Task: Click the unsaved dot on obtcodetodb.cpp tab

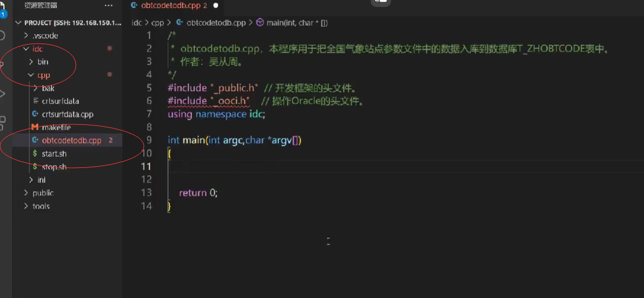Action: click(x=216, y=5)
